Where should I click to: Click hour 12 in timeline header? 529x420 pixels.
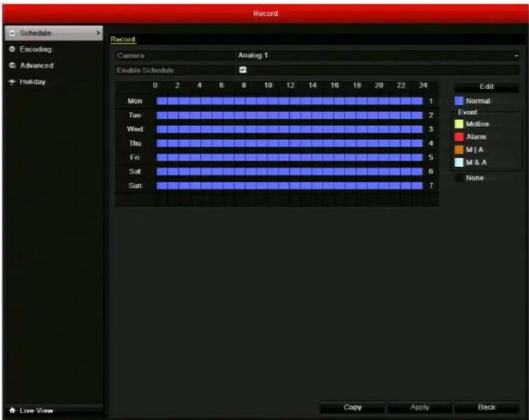tap(290, 86)
